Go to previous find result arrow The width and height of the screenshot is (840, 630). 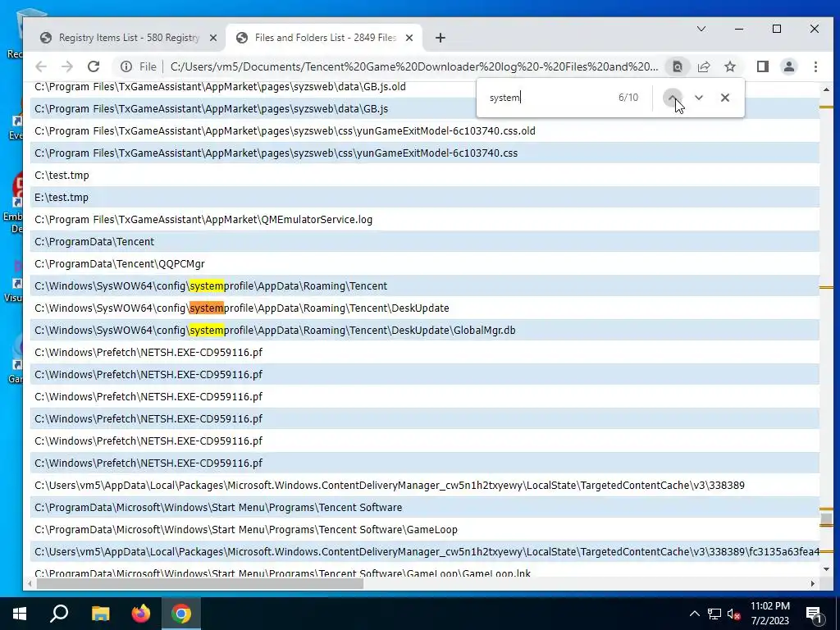pyautogui.click(x=673, y=98)
